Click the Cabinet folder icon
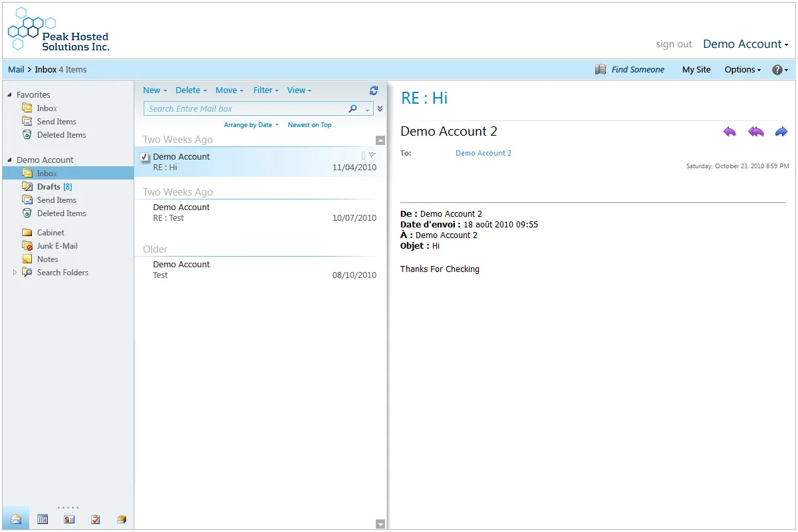798x532 pixels. coord(27,233)
